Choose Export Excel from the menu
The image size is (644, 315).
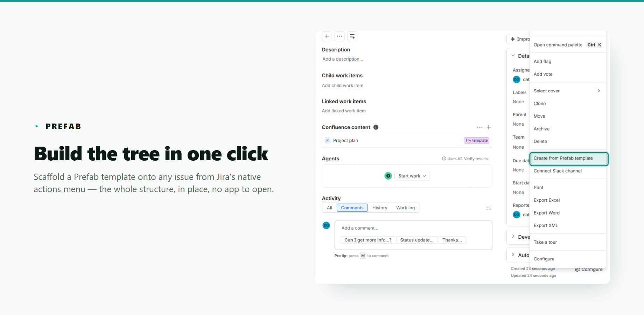tap(568, 201)
